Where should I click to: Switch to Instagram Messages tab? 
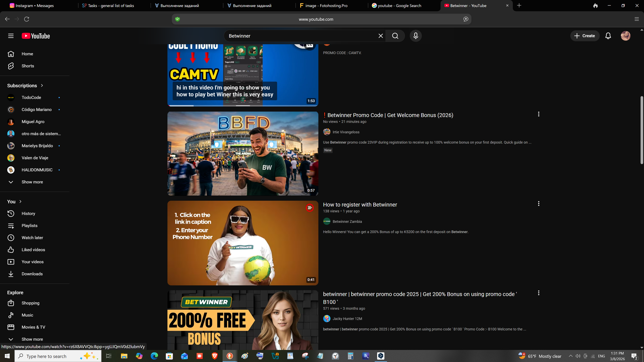click(34, 5)
